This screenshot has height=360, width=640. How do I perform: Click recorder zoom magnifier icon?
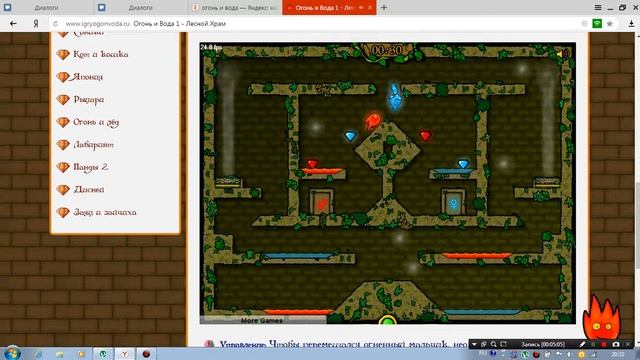pos(493,344)
